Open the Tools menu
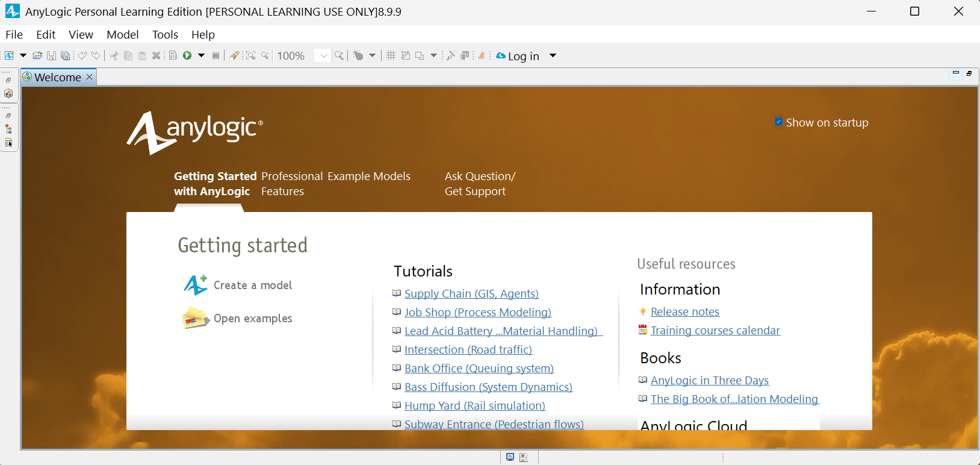Screen dimensions: 980x465 click(x=165, y=34)
